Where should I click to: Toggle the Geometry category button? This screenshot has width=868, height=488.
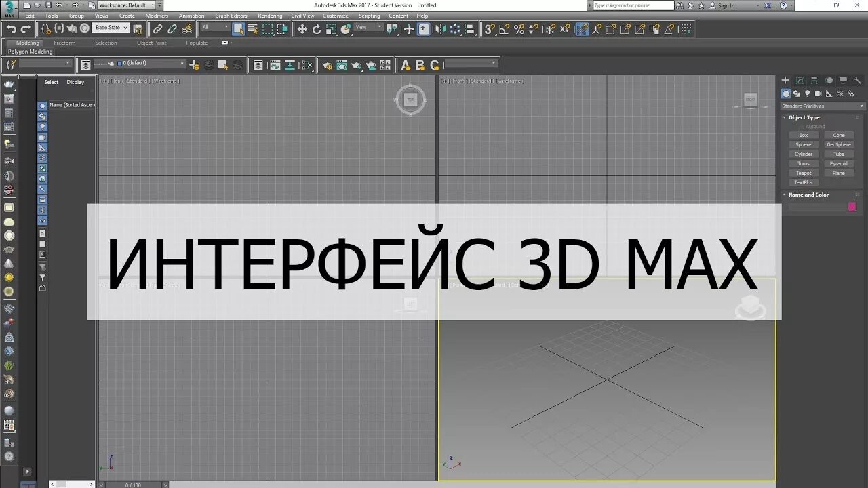pyautogui.click(x=786, y=94)
